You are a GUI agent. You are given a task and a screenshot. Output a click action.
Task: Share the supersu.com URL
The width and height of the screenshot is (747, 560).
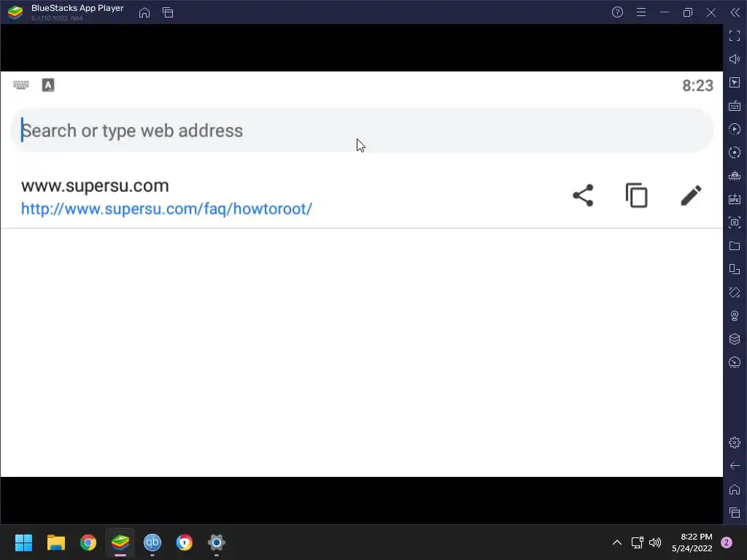pyautogui.click(x=583, y=195)
